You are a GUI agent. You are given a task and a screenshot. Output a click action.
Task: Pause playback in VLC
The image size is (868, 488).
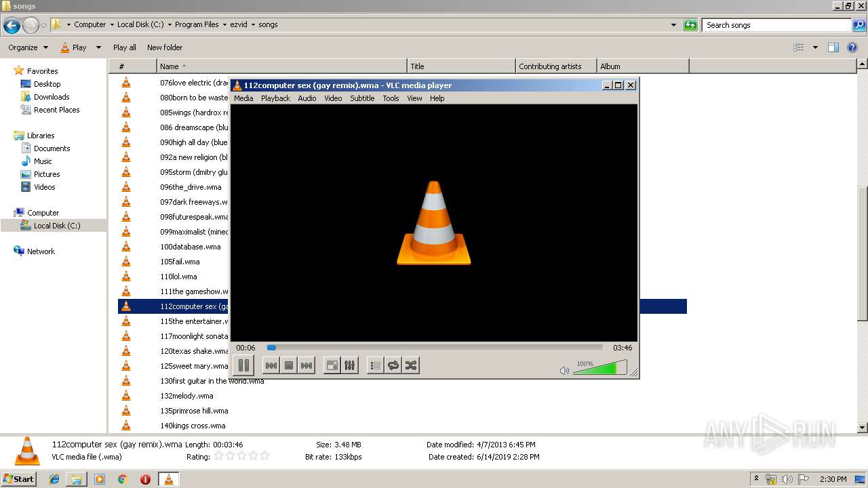[243, 365]
